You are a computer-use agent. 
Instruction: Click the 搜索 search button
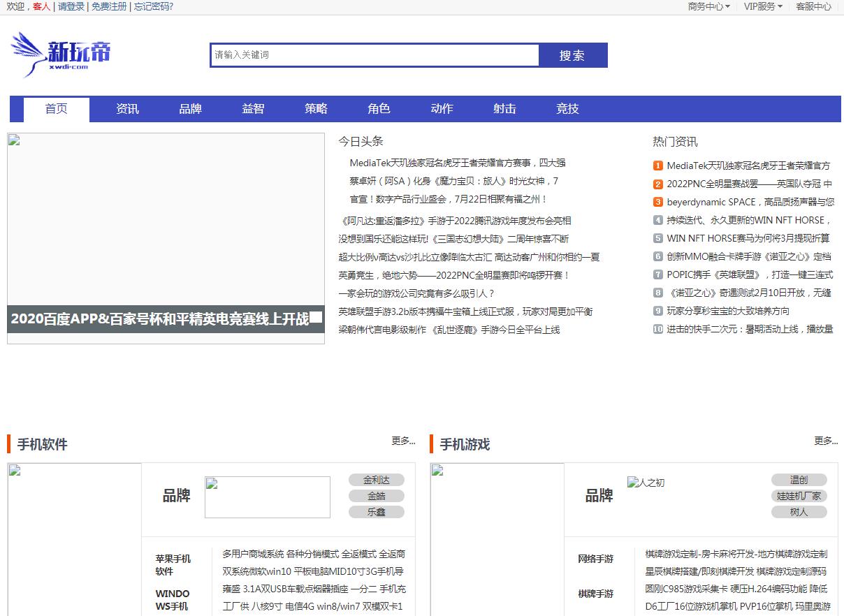(572, 55)
